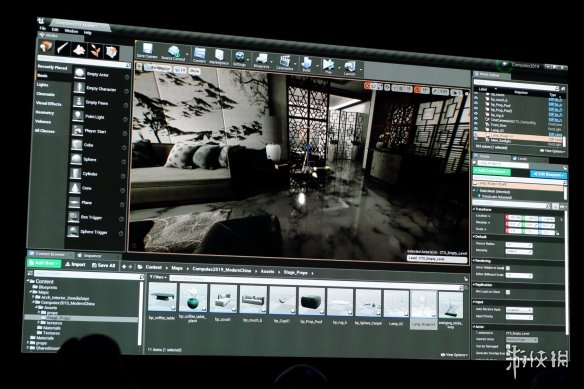Open the Settings toolbar icon
This screenshot has width=584, height=389.
point(239,58)
